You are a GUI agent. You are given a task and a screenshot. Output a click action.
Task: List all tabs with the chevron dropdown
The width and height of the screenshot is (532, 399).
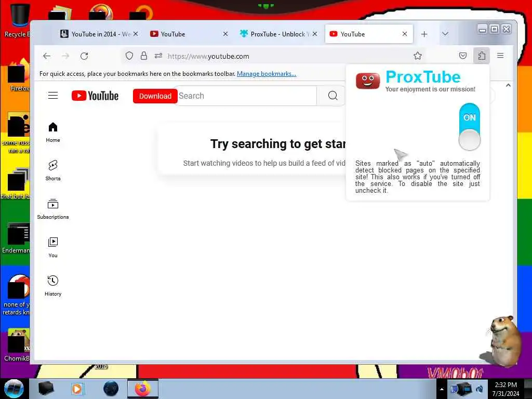point(445,34)
